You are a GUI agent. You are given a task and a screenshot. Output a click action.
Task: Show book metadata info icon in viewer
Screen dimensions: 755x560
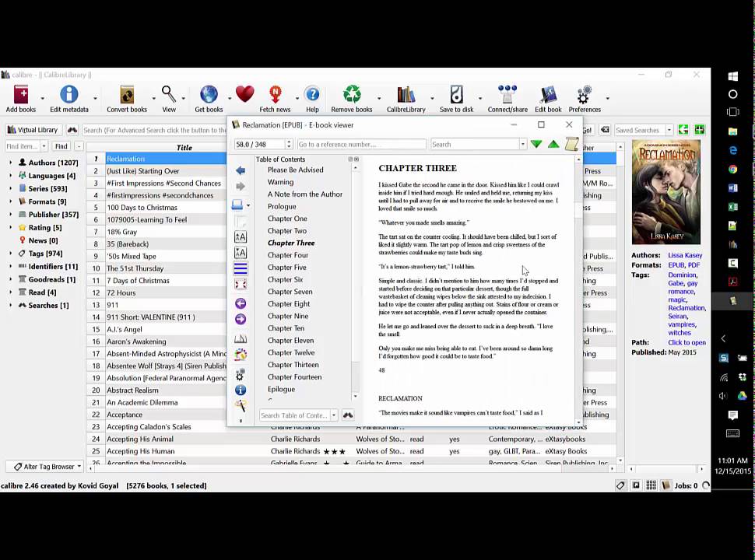(x=241, y=390)
